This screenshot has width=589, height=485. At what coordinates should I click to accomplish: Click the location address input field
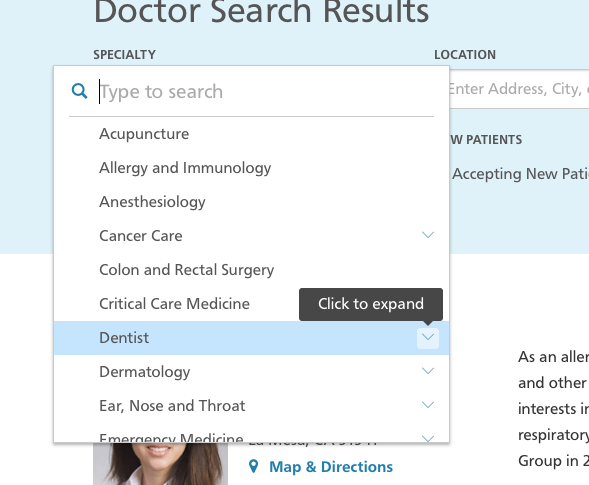[x=519, y=89]
